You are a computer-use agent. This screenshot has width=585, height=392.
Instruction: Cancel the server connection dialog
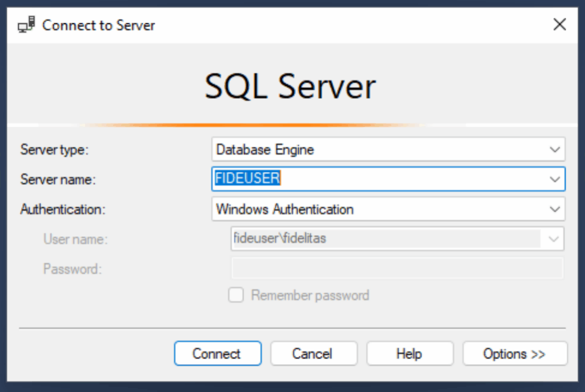coord(314,353)
